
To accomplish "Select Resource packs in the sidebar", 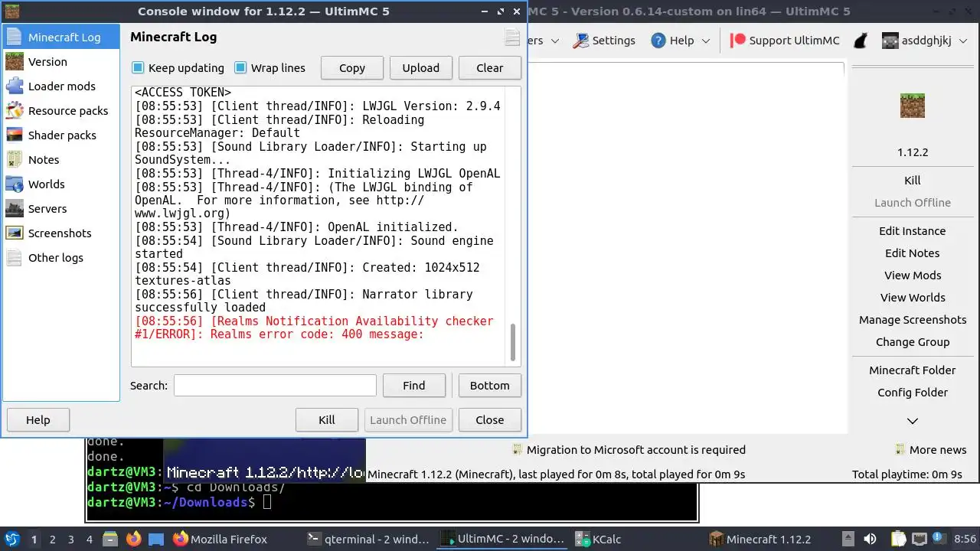I will (x=61, y=110).
